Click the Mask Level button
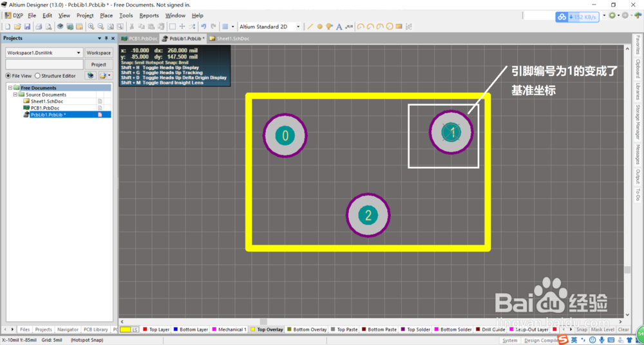 click(x=603, y=330)
